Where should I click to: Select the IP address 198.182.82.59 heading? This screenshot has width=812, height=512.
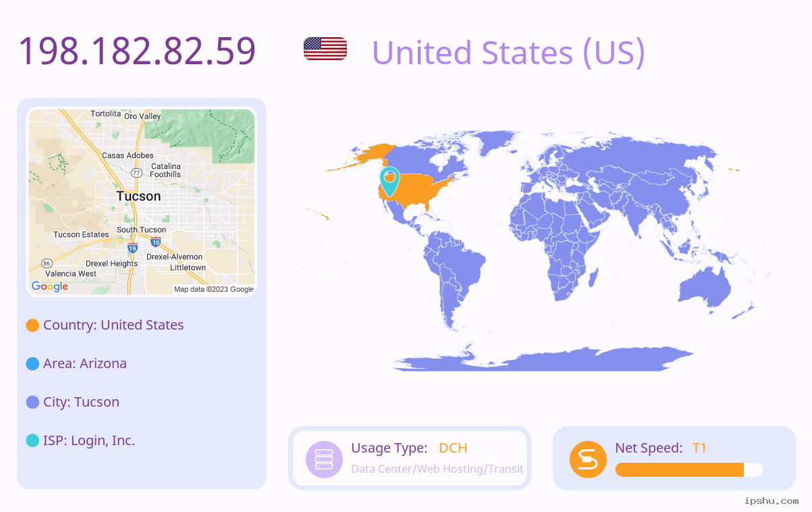click(x=137, y=51)
